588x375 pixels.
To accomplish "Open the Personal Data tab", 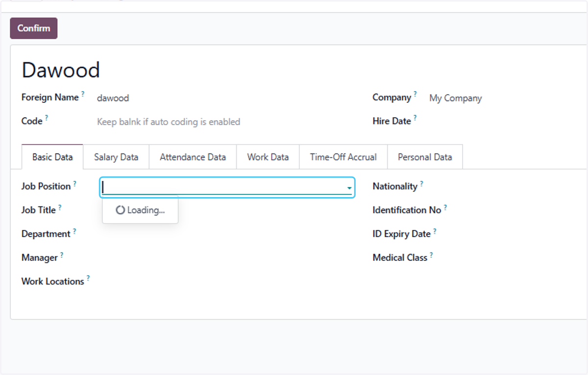I will point(425,157).
